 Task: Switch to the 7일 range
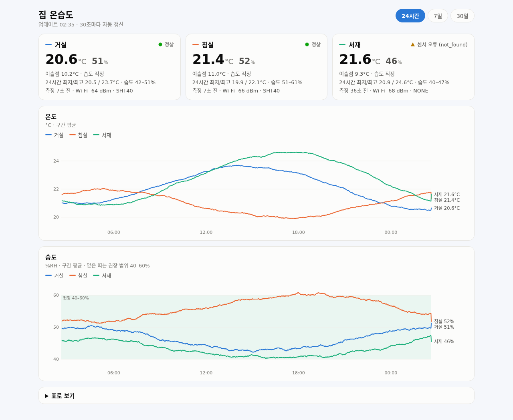(x=438, y=16)
